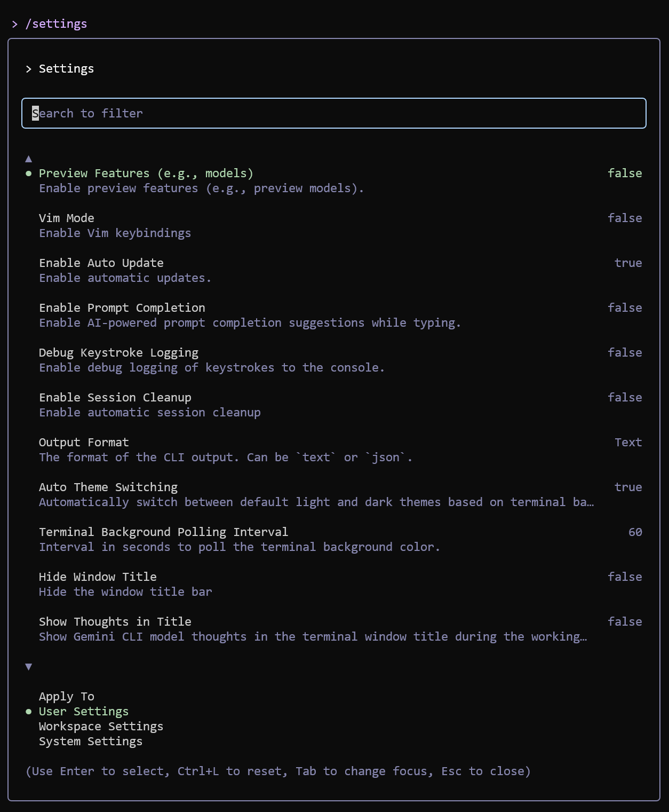This screenshot has height=812, width=669.
Task: Click the chevron before Settings heading
Action: [29, 69]
